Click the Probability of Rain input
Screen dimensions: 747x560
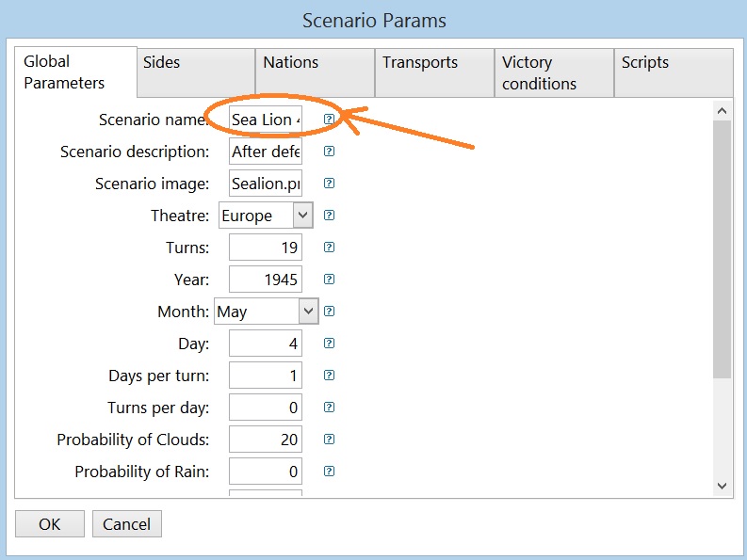[266, 472]
